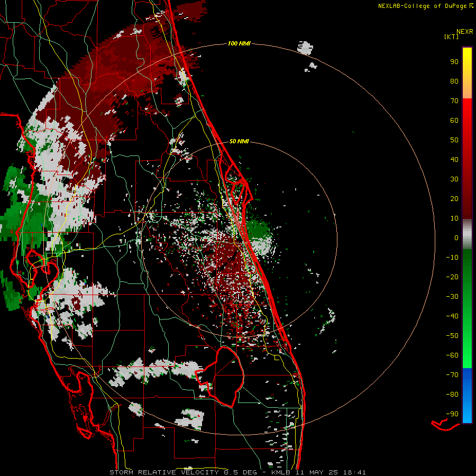The width and height of the screenshot is (476, 476).
Task: Click the 100 NMI range ring label
Action: (x=239, y=44)
